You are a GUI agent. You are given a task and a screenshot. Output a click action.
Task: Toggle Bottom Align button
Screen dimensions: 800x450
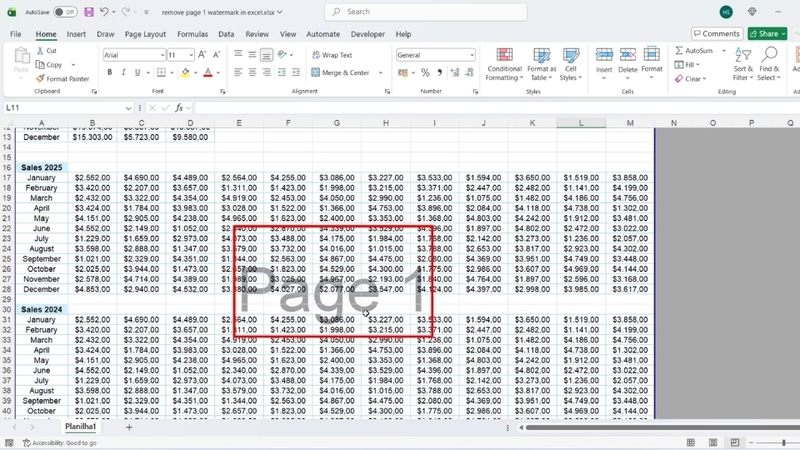coord(266,54)
